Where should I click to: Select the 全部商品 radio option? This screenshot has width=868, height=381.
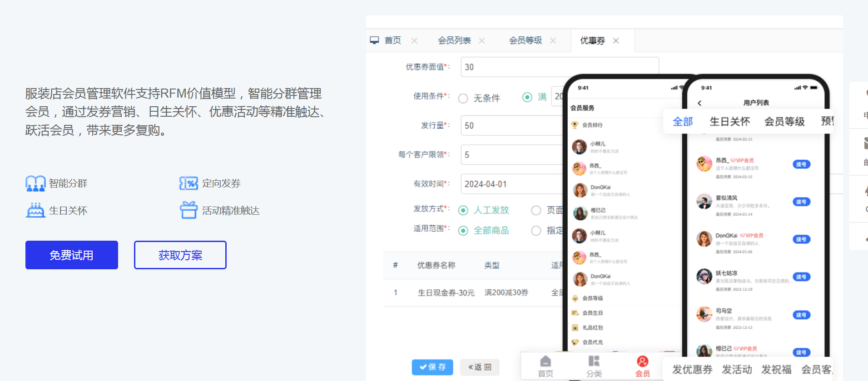coord(463,231)
